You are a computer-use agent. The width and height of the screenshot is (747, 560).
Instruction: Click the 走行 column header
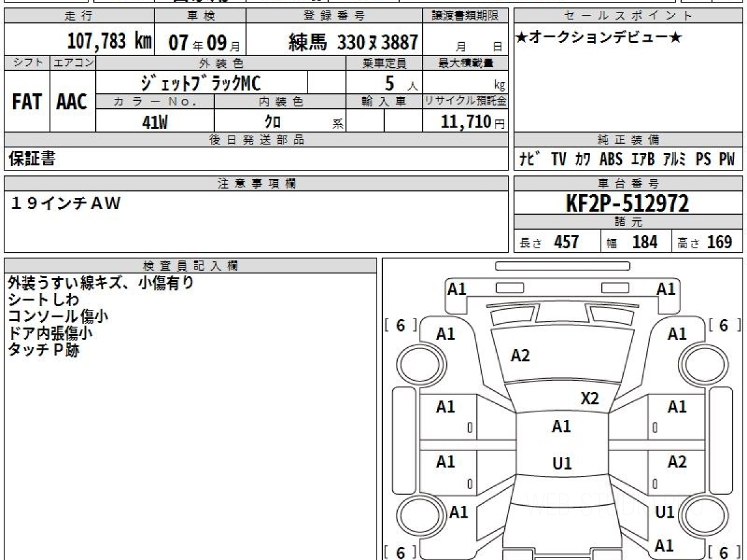tap(79, 16)
